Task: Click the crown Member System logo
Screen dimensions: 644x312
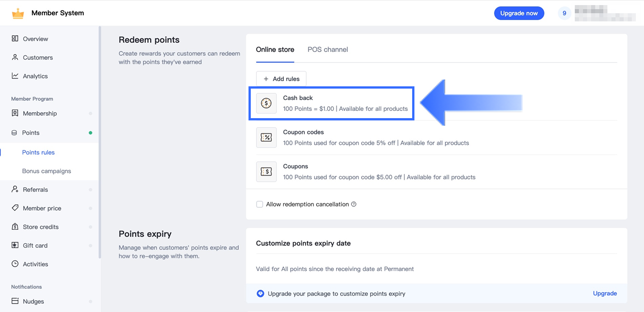Action: pyautogui.click(x=18, y=13)
